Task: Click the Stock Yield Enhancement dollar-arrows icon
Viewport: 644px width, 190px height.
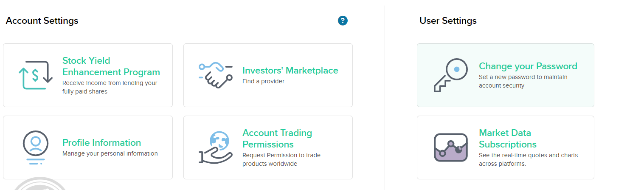Action: coord(35,75)
